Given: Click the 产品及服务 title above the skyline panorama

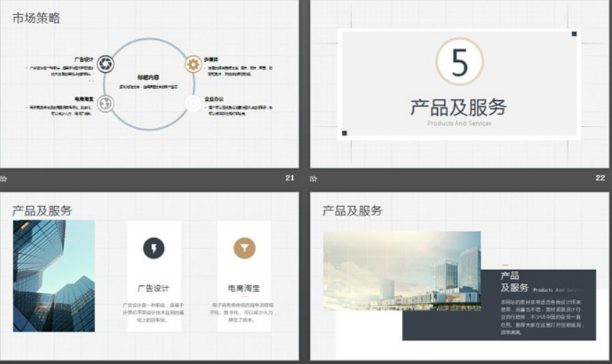Looking at the screenshot, I should pyautogui.click(x=352, y=211).
